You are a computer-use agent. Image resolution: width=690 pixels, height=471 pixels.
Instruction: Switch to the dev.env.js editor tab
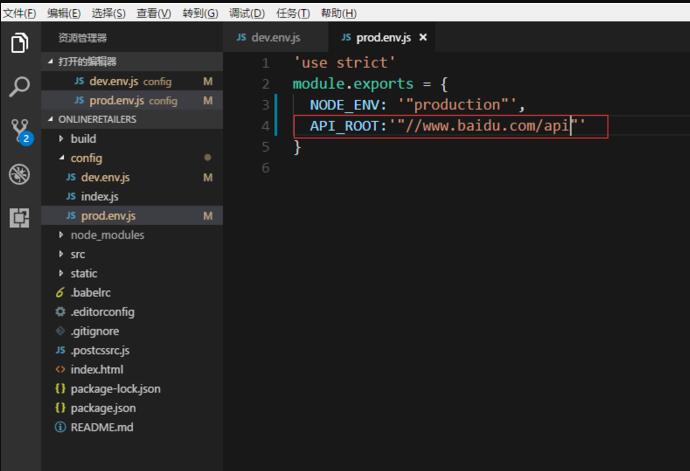coord(275,38)
